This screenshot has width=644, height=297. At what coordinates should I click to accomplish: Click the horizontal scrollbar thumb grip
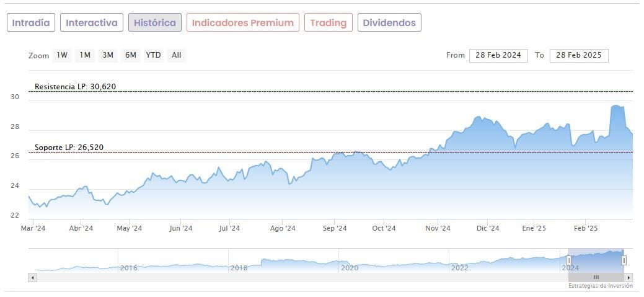pos(596,278)
